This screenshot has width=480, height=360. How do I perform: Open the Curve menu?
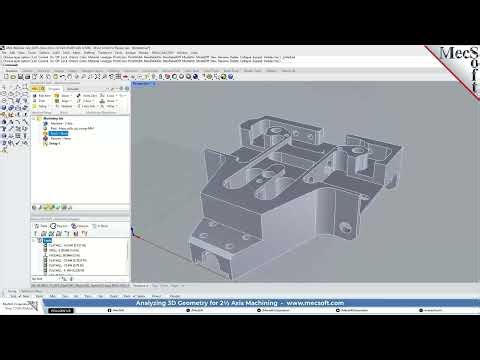pos(32,53)
